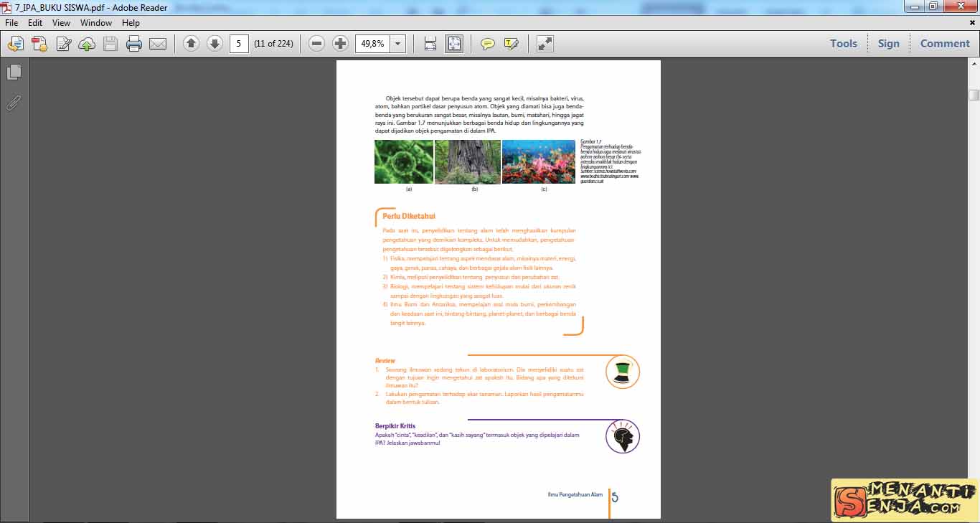
Task: Click the coral reef image (c)
Action: (x=539, y=161)
